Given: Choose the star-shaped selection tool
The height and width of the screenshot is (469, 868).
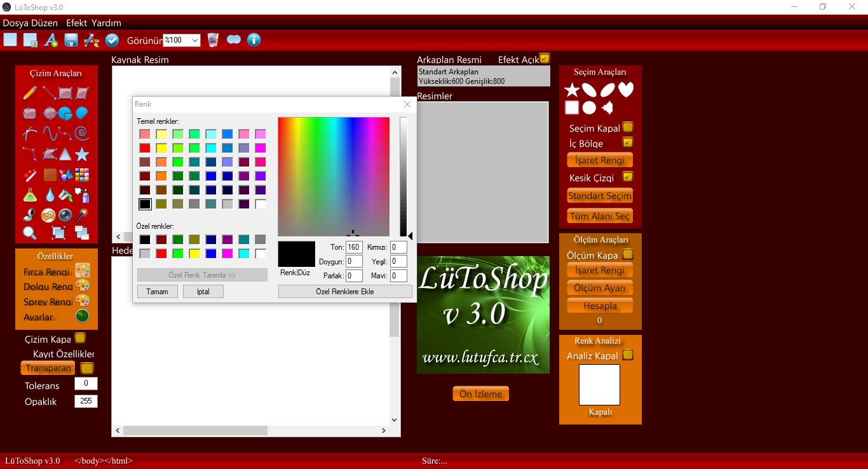Looking at the screenshot, I should tap(572, 90).
